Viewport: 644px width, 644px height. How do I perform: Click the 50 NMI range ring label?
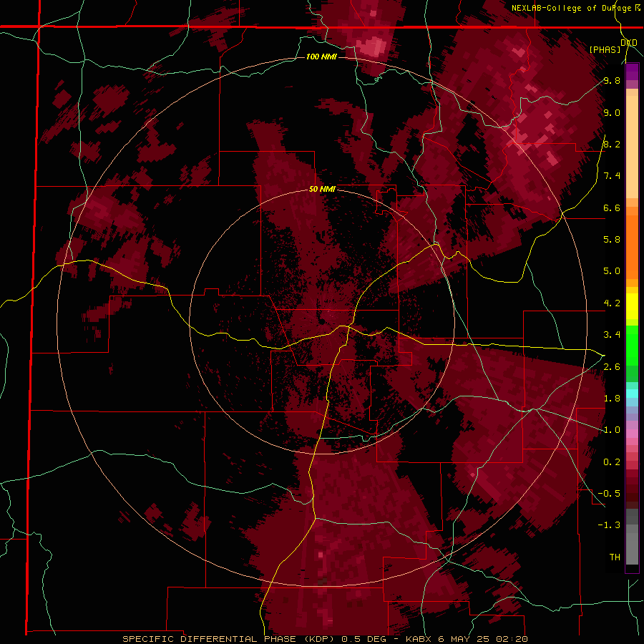click(322, 190)
